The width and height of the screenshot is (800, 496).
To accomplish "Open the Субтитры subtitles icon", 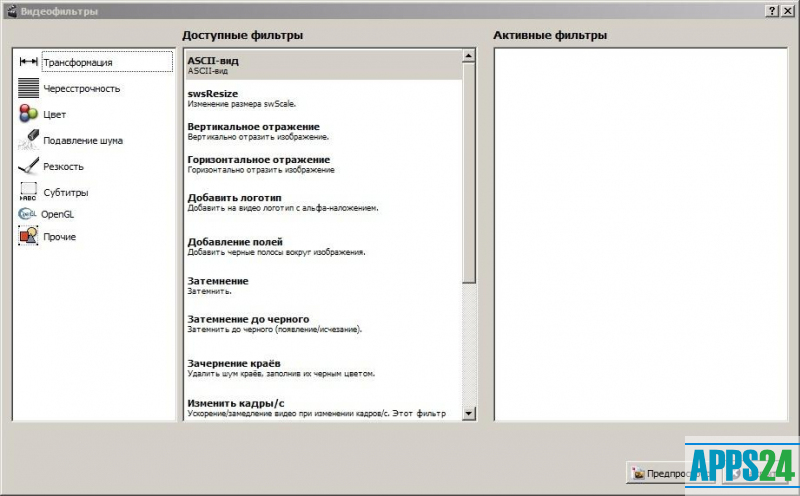I will click(x=28, y=192).
